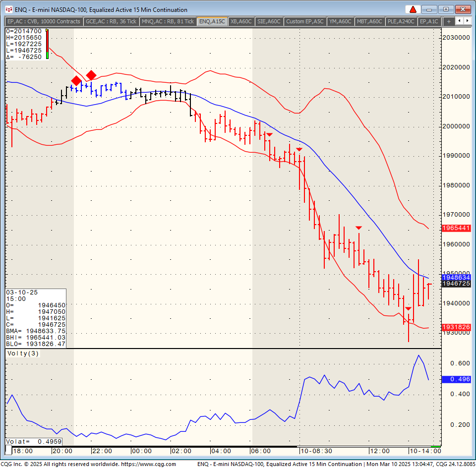This screenshot has height=468, width=476.
Task: Open the XB,A60C tab
Action: point(241,21)
